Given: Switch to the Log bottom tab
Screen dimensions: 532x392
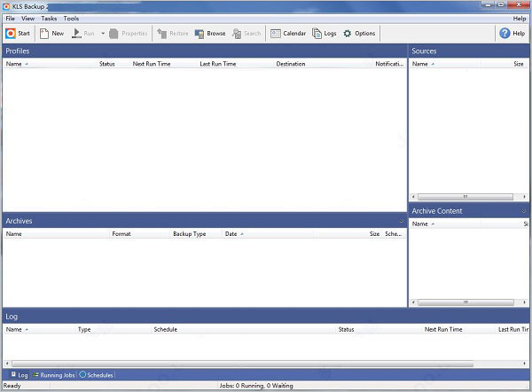Looking at the screenshot, I should [19, 375].
